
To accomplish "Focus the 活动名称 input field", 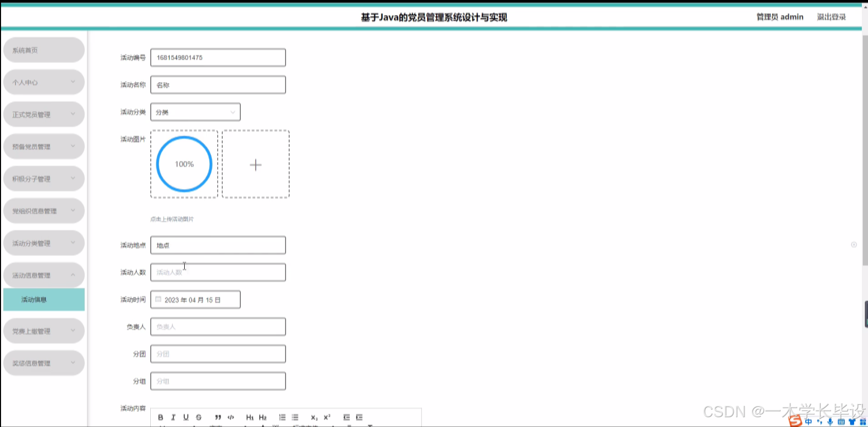I will coord(218,85).
